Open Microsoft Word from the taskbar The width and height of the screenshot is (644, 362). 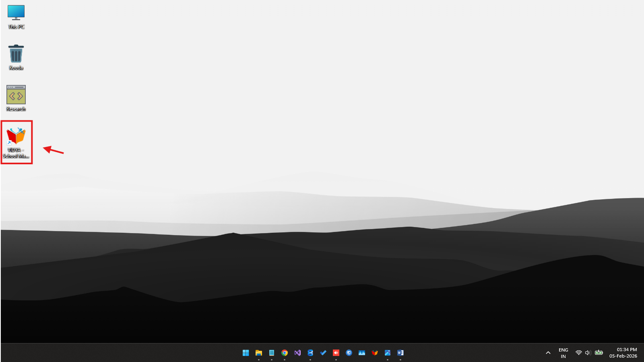400,353
